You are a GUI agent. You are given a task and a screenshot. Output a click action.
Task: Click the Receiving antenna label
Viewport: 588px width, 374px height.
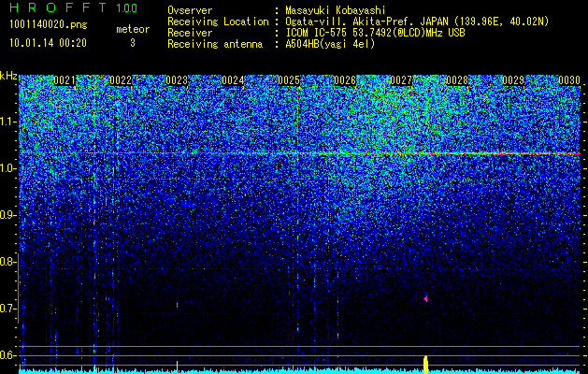[215, 44]
